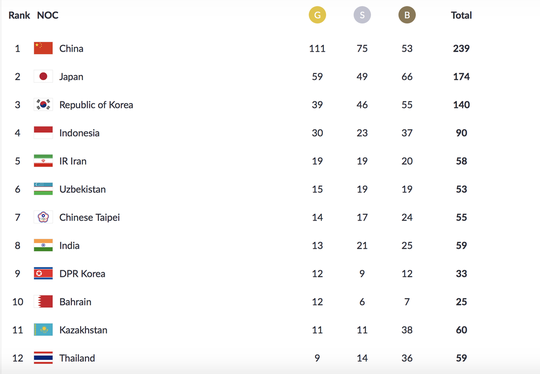
Task: Click the Kazakhstan flag icon
Action: 43,330
